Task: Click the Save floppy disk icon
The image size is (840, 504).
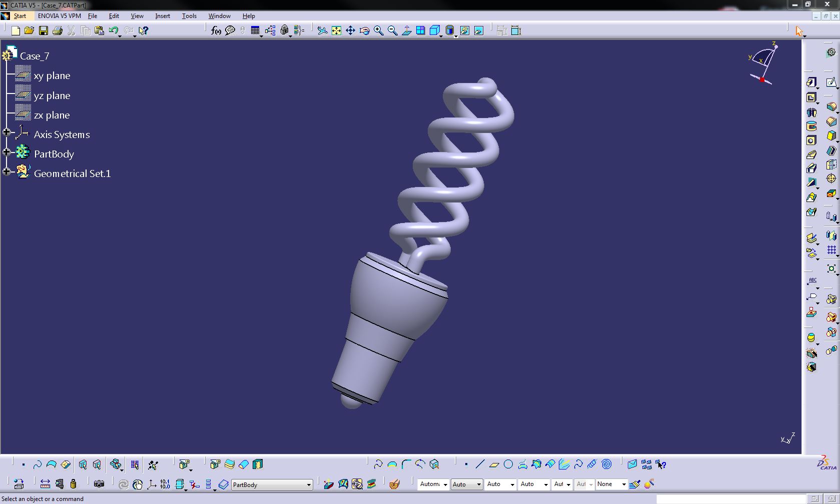Action: [44, 30]
